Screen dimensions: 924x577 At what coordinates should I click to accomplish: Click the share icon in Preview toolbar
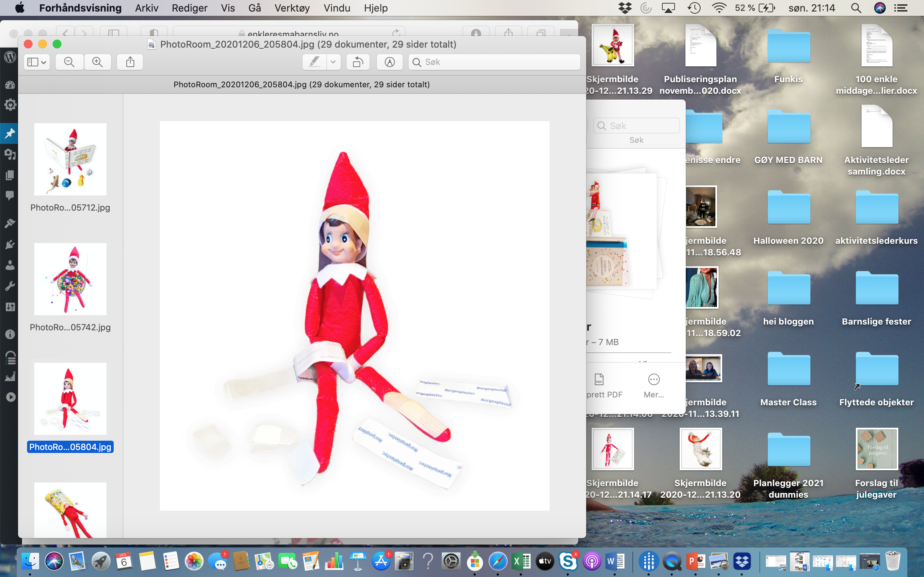point(130,62)
